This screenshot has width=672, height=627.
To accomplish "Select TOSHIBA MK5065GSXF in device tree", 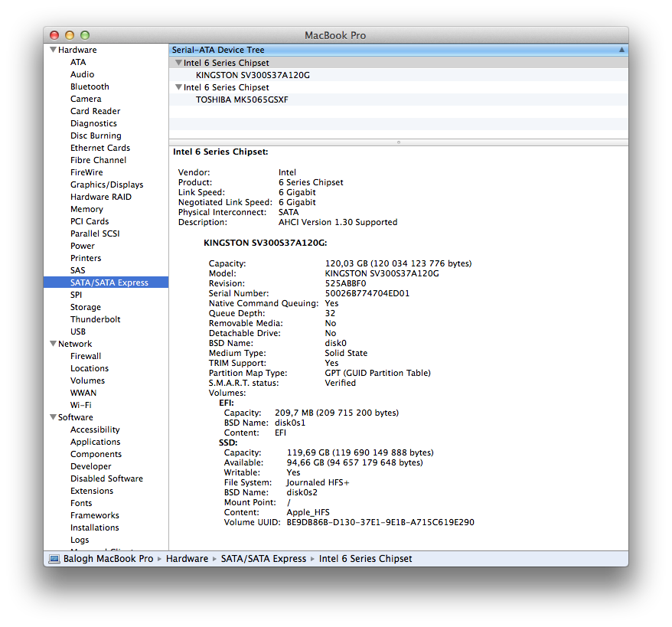I will click(242, 100).
